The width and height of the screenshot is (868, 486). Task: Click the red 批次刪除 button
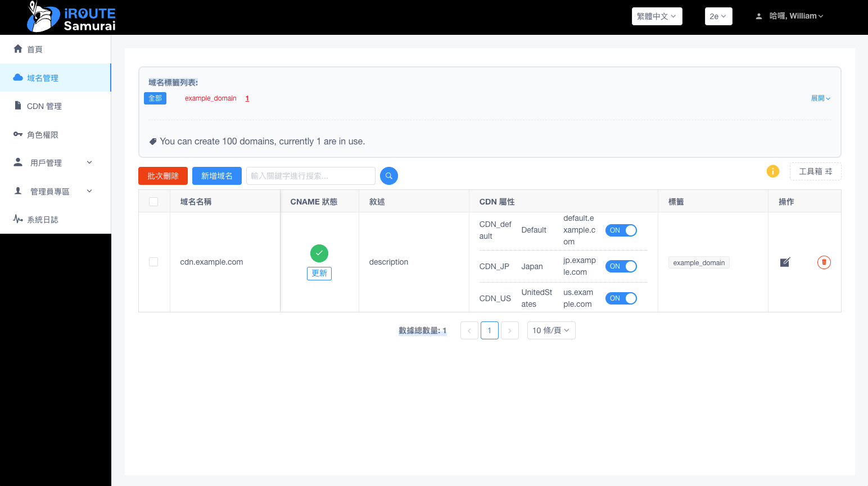tap(162, 176)
